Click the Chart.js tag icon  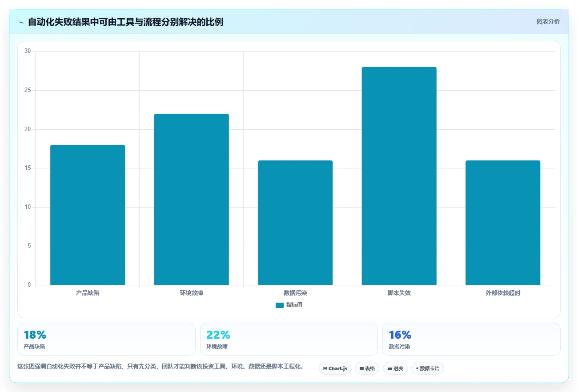tap(325, 368)
